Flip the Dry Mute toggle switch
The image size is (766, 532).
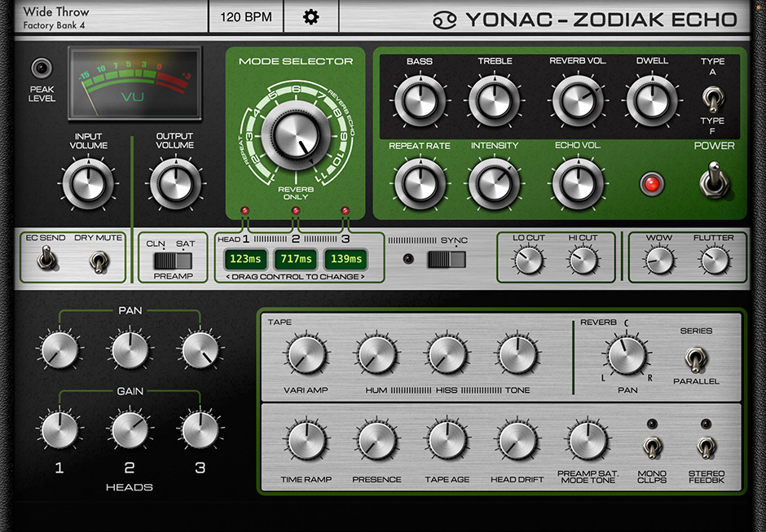99,262
